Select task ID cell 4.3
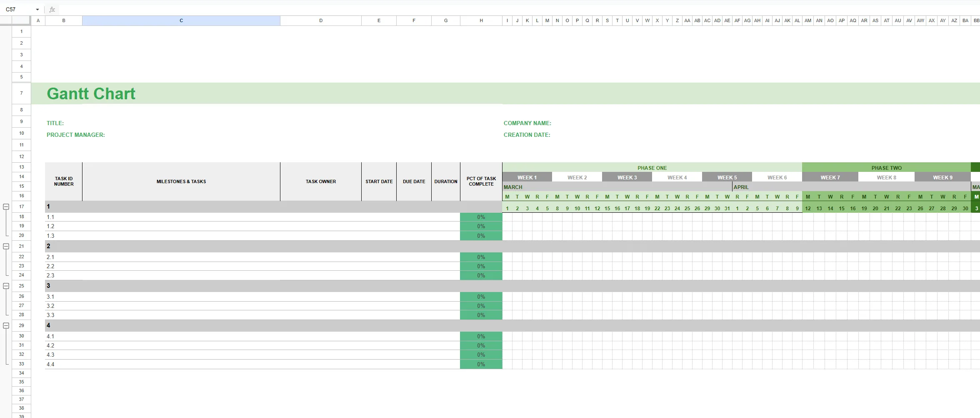This screenshot has width=980, height=418. [x=64, y=355]
